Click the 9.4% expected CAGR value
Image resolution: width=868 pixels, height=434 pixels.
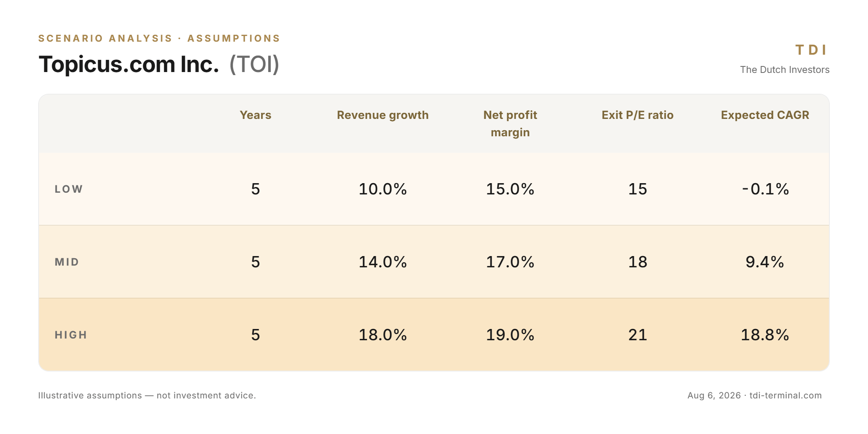click(x=765, y=262)
